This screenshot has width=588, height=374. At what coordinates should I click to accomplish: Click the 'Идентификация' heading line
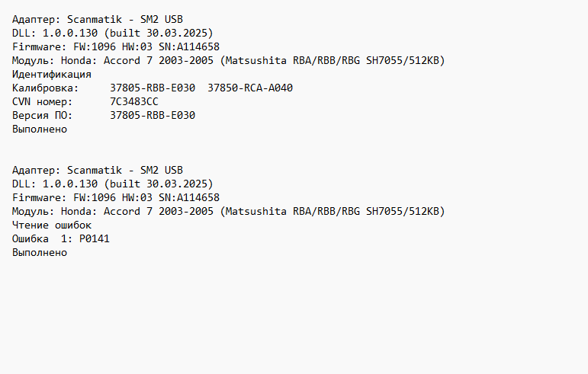[x=52, y=75]
